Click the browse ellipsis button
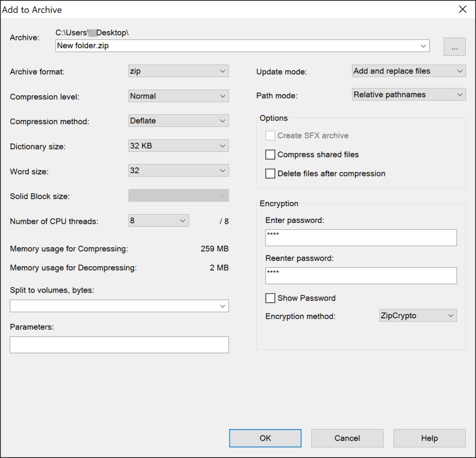476x458 pixels. (x=454, y=46)
